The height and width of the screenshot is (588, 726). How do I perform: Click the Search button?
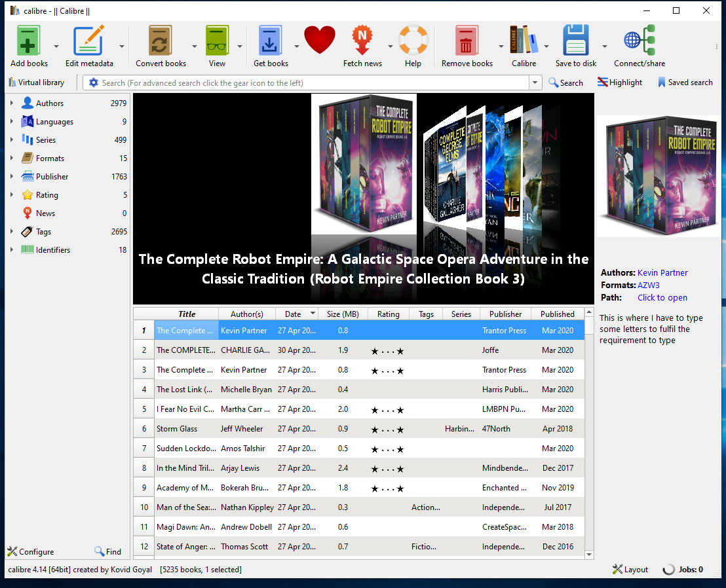coord(566,83)
